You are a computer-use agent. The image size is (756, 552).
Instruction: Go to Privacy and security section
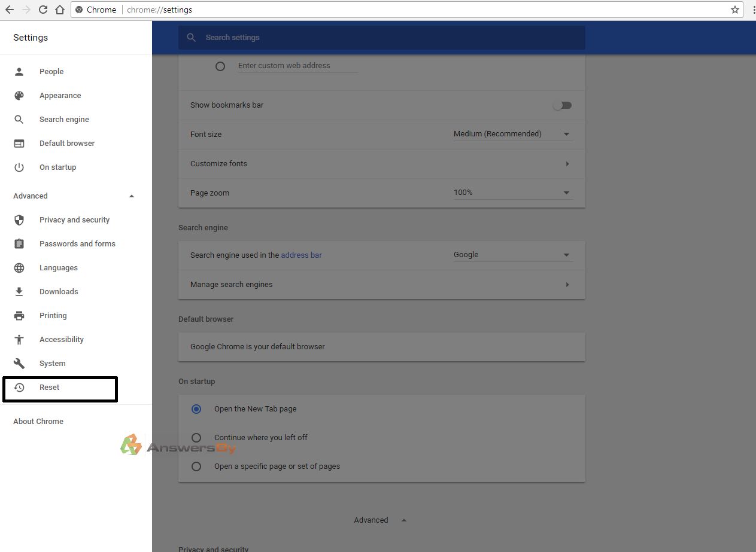coord(76,220)
